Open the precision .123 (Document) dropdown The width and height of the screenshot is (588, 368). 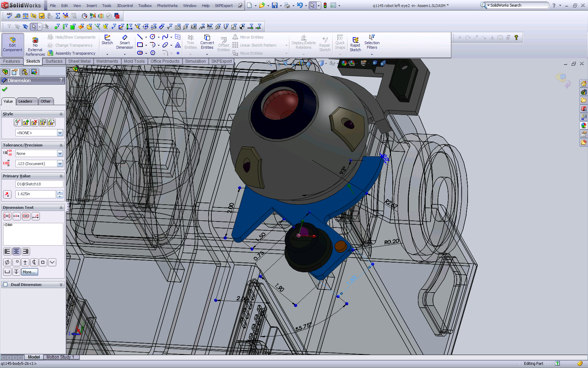60,164
